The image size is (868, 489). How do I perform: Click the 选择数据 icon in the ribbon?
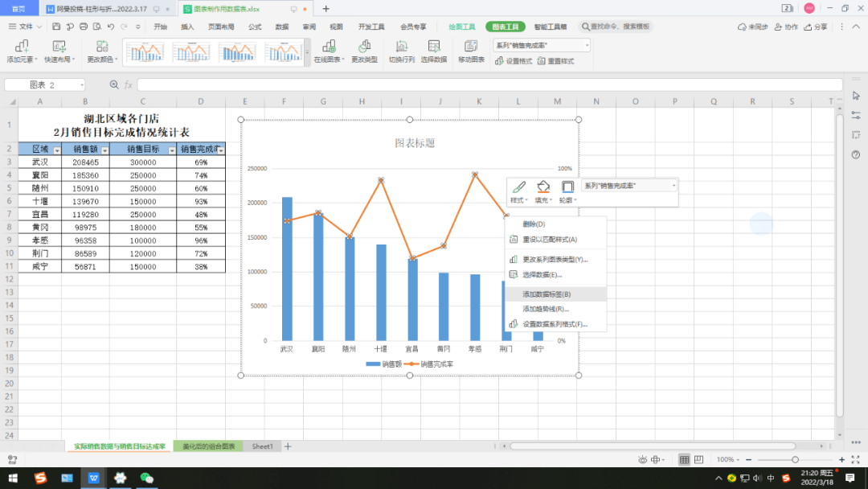pyautogui.click(x=434, y=47)
